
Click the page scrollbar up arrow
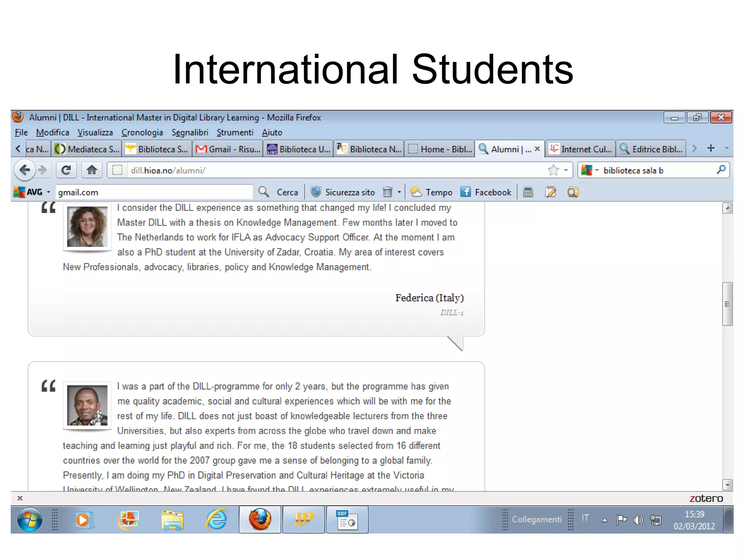tap(727, 208)
